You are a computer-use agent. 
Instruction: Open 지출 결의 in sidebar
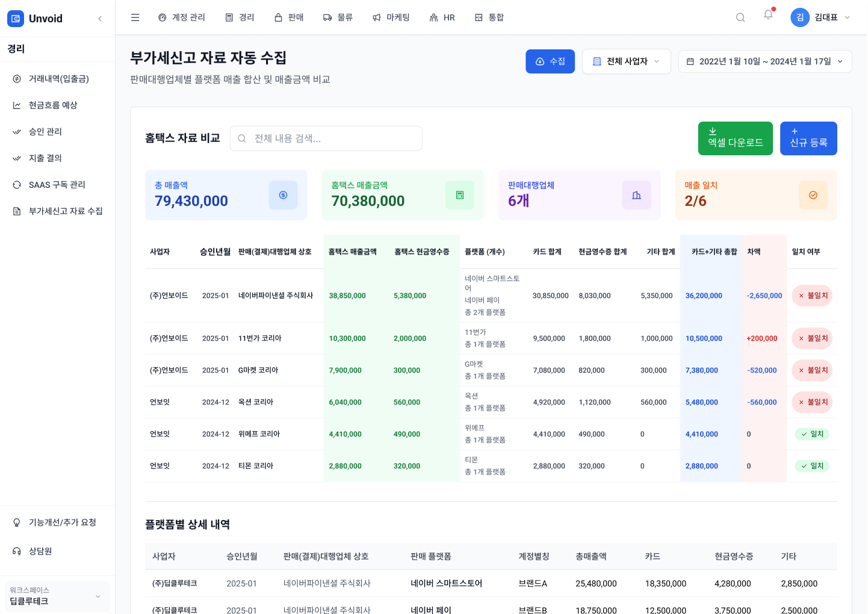point(57,158)
